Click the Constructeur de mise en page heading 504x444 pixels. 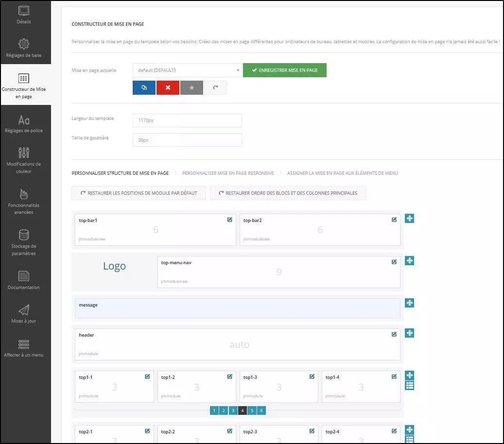tap(108, 24)
